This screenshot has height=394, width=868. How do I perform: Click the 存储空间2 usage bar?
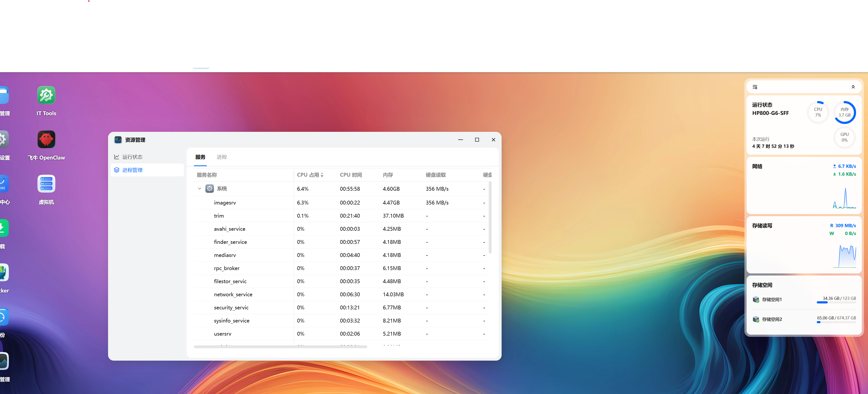[x=836, y=322]
